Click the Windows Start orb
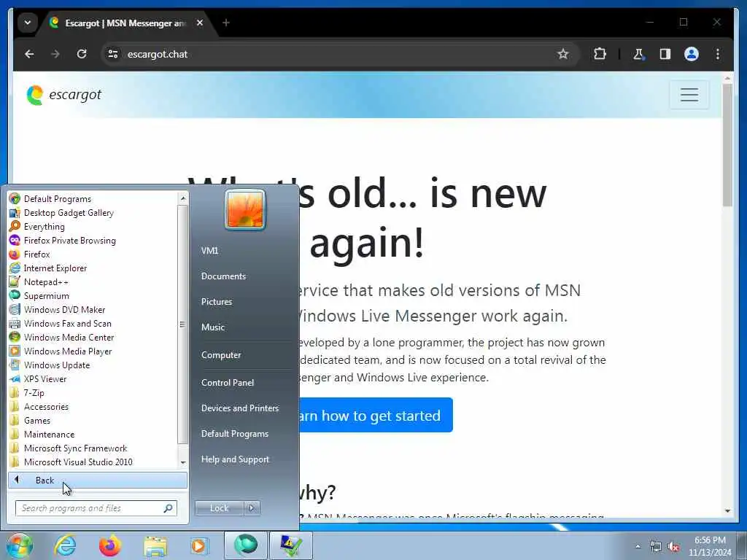 pos(18,545)
